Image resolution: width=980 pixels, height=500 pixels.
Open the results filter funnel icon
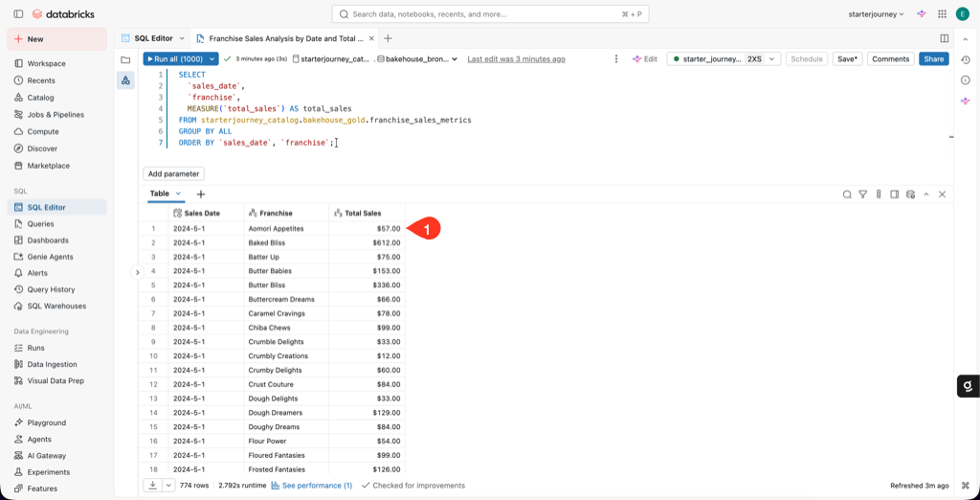click(862, 194)
